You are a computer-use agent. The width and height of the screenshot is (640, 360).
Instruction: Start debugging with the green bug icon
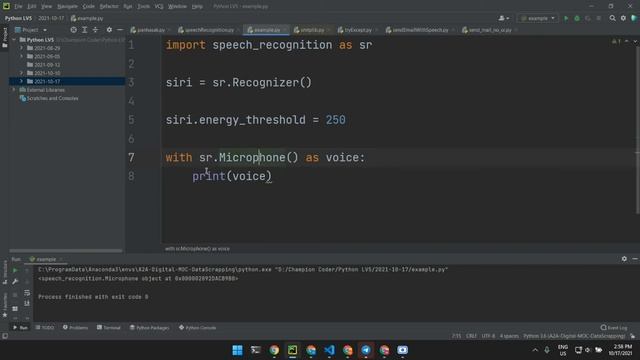click(x=577, y=18)
